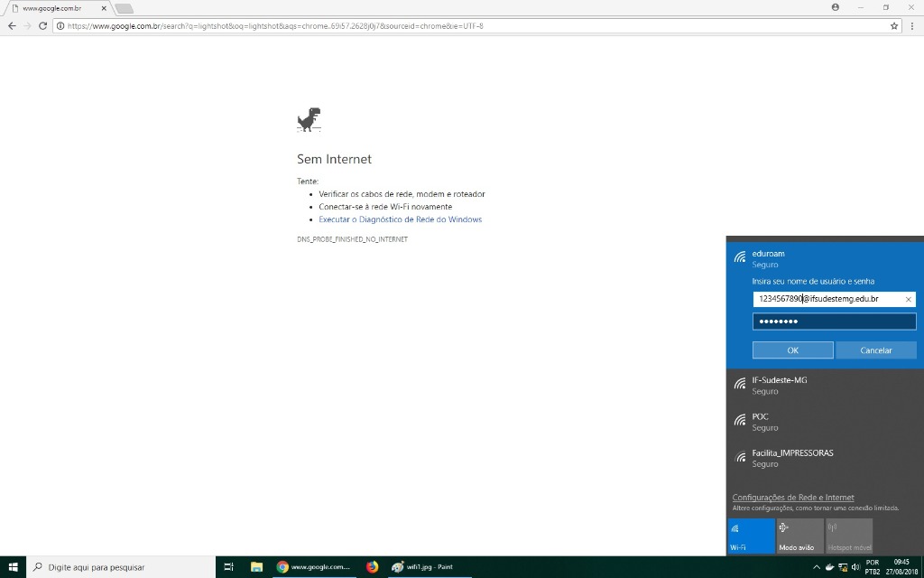Toggle Modo avião tile
This screenshot has height=578, width=924.
point(799,536)
